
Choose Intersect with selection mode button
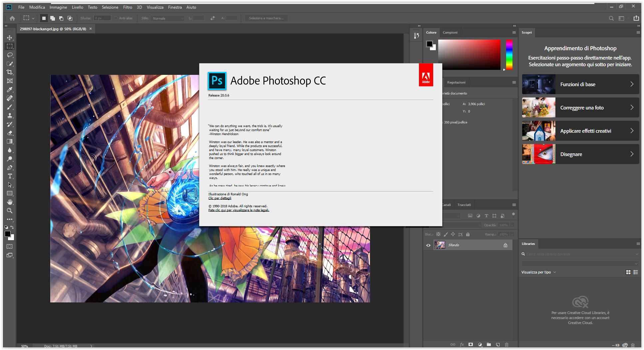[70, 18]
